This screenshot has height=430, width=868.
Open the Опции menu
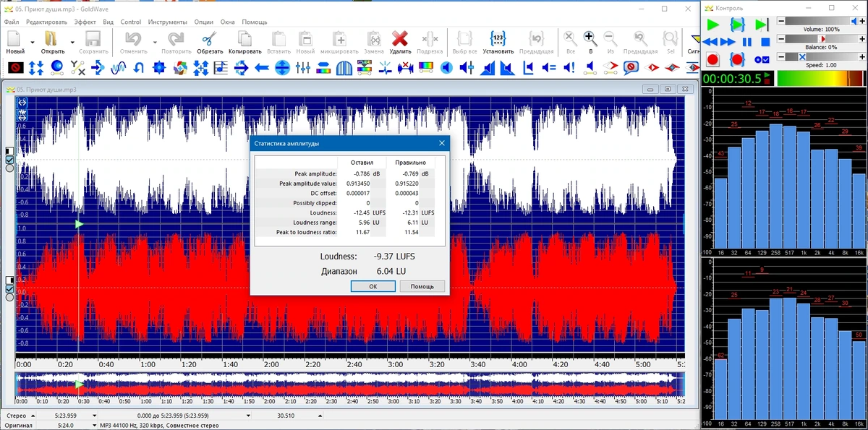point(204,22)
